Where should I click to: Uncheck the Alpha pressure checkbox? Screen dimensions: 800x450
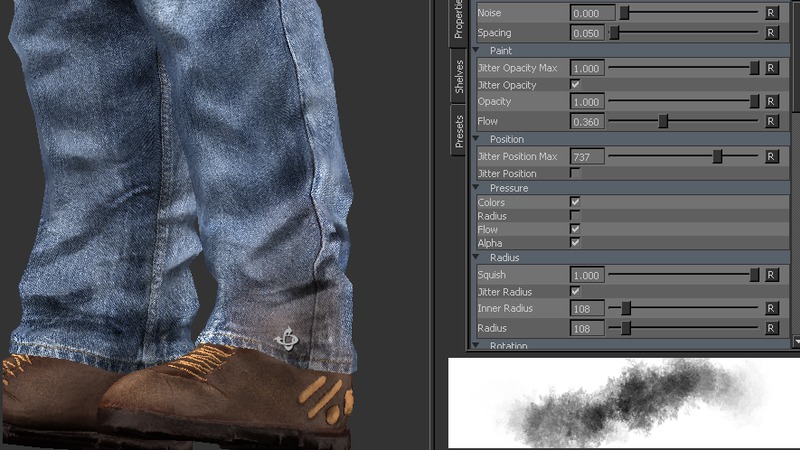click(x=575, y=243)
